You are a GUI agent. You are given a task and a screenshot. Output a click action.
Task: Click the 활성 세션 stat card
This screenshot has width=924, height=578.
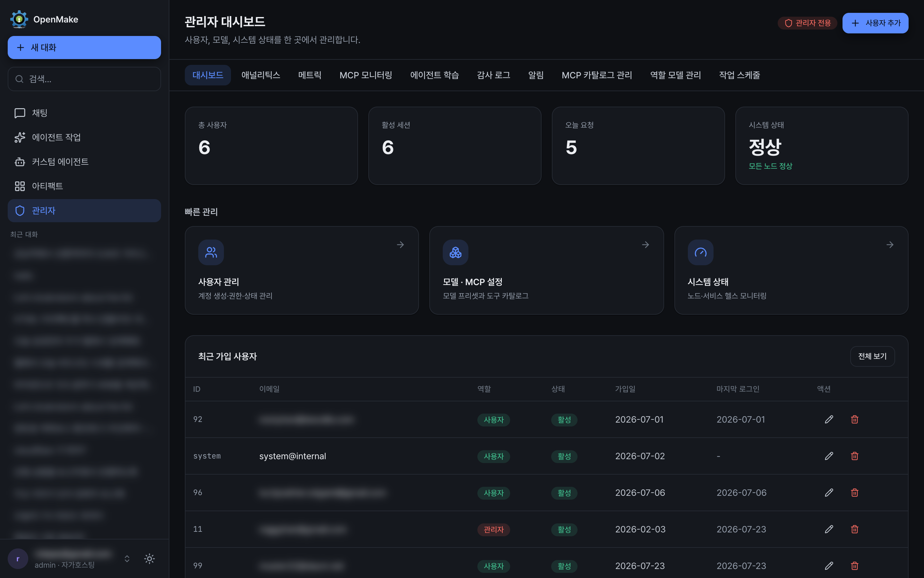455,146
